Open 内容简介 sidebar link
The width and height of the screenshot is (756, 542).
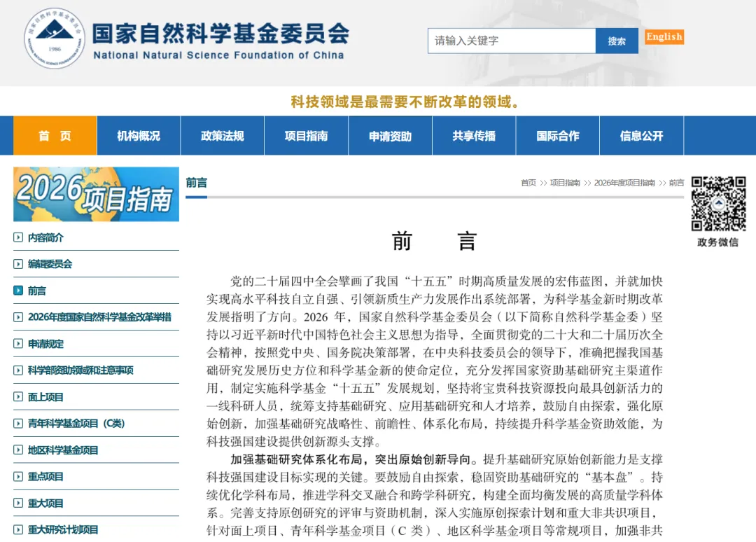(45, 237)
